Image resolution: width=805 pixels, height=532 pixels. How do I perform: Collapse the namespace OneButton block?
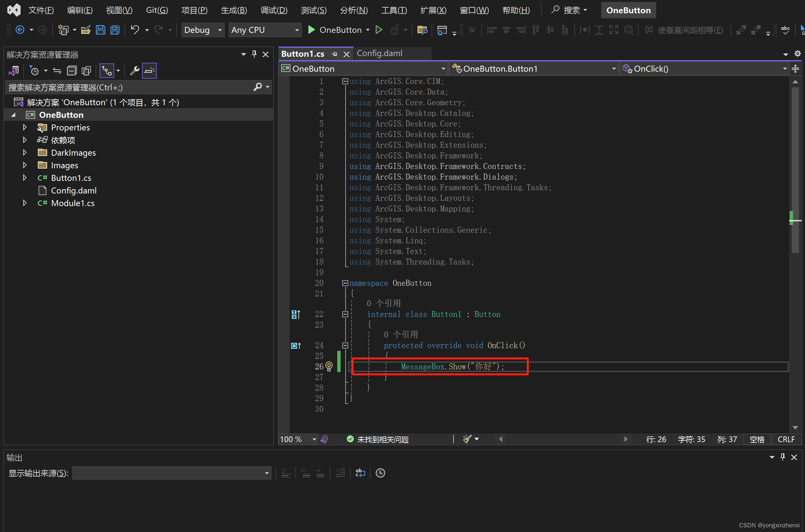(x=345, y=283)
